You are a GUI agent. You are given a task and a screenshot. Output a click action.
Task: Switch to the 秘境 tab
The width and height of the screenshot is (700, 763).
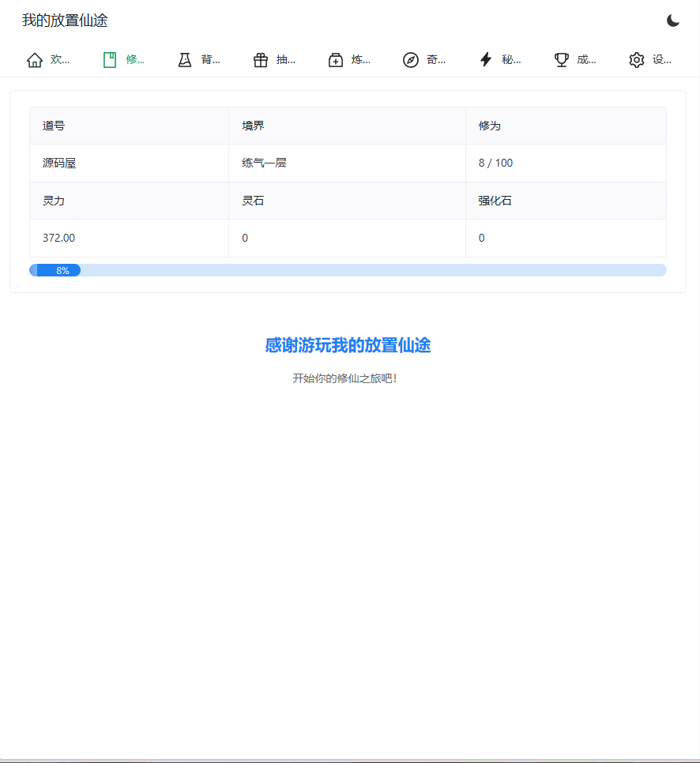point(501,59)
